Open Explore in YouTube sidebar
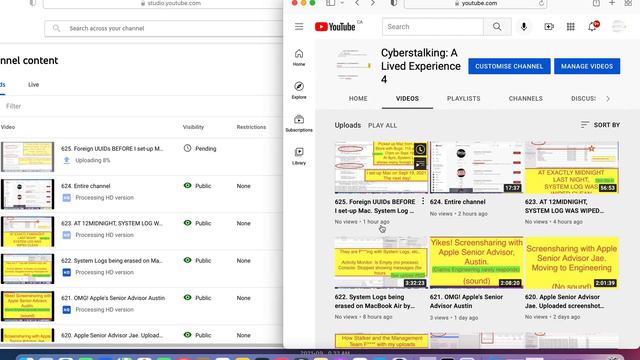Viewport: 640px width, 360px height. coord(299,90)
